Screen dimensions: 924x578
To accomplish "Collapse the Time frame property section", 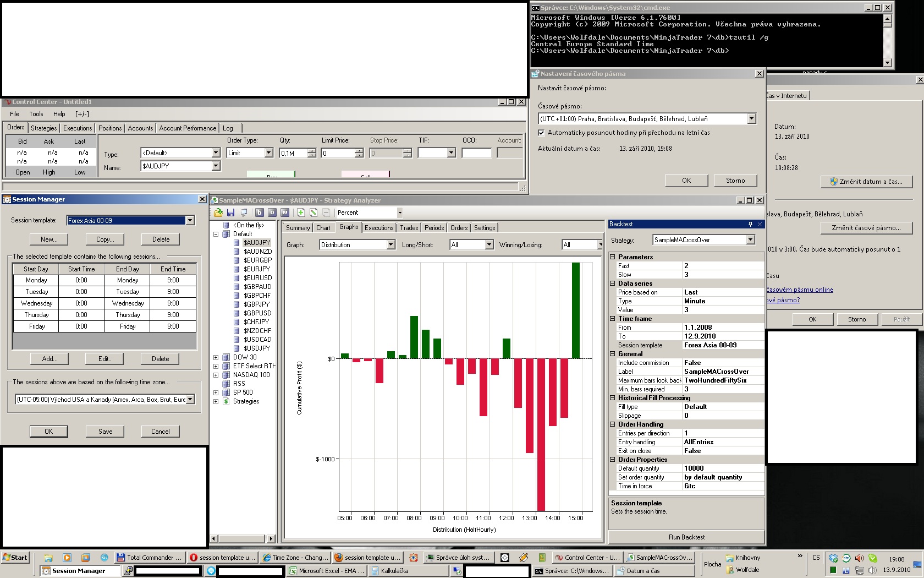I will (613, 319).
